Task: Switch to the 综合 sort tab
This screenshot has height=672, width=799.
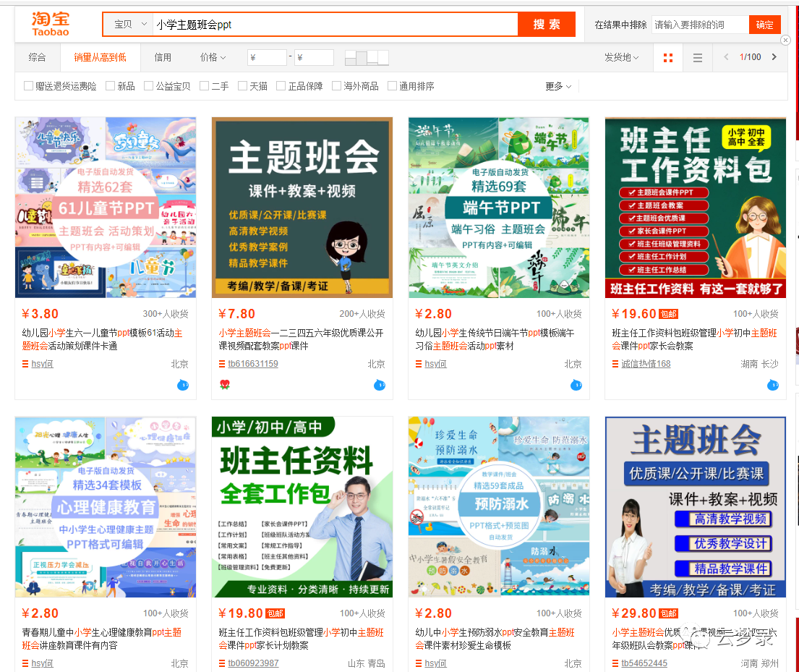Action: 37,57
